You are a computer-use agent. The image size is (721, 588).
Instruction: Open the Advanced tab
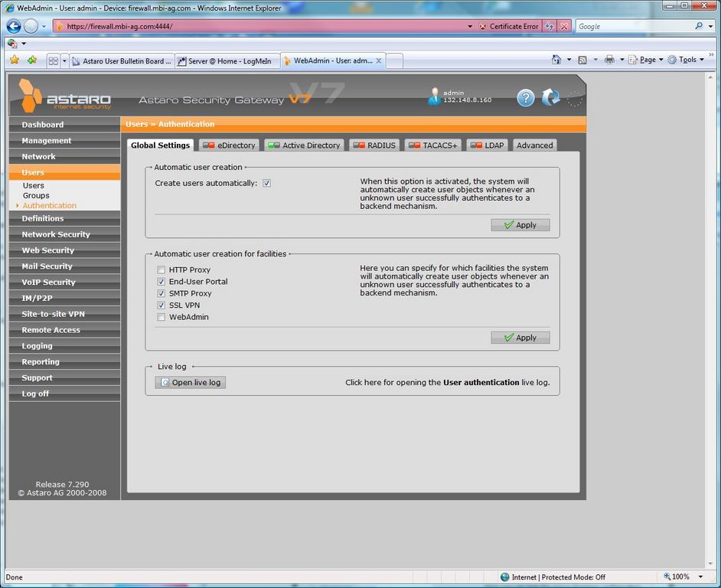(535, 145)
